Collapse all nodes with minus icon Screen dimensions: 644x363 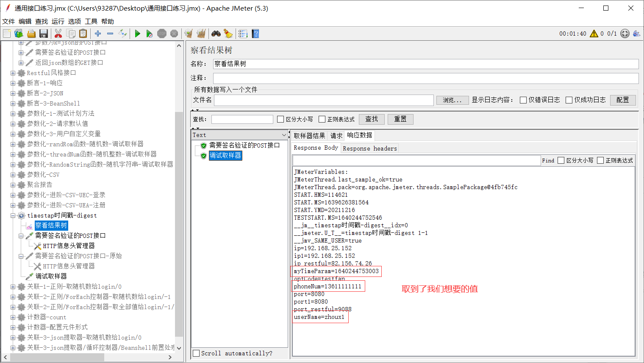(x=110, y=34)
